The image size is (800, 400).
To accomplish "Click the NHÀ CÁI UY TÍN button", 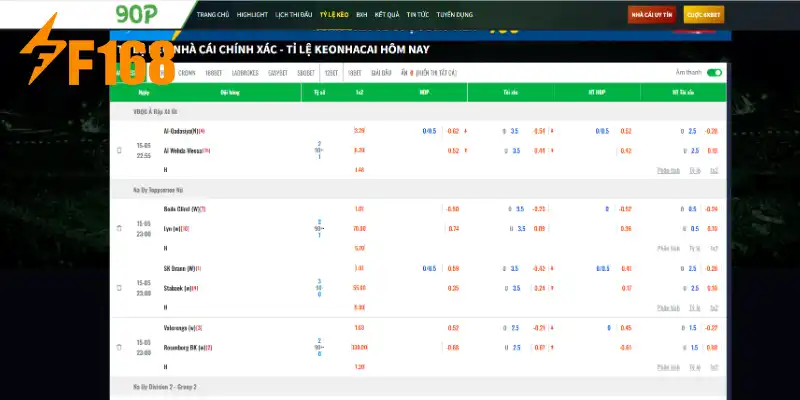I will [x=652, y=15].
